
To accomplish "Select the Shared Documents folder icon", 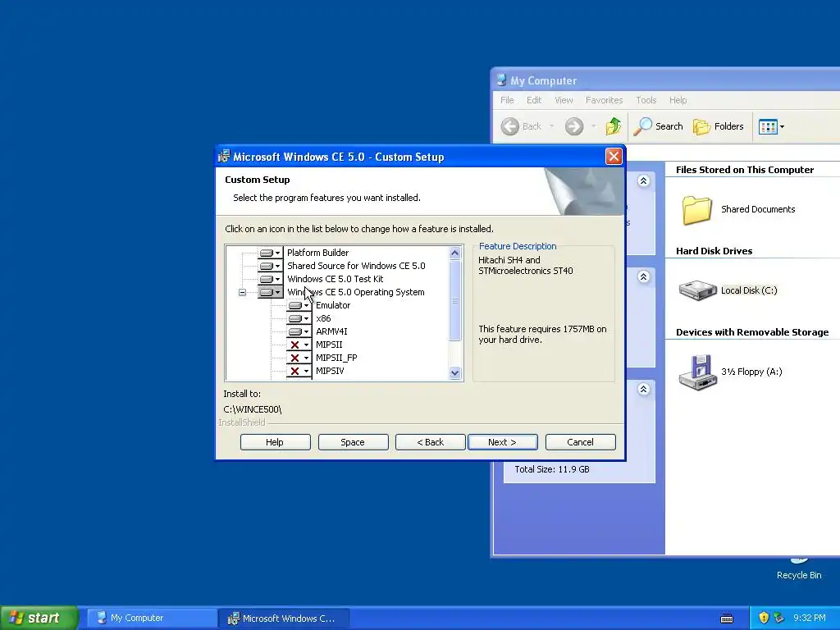I will tap(697, 209).
